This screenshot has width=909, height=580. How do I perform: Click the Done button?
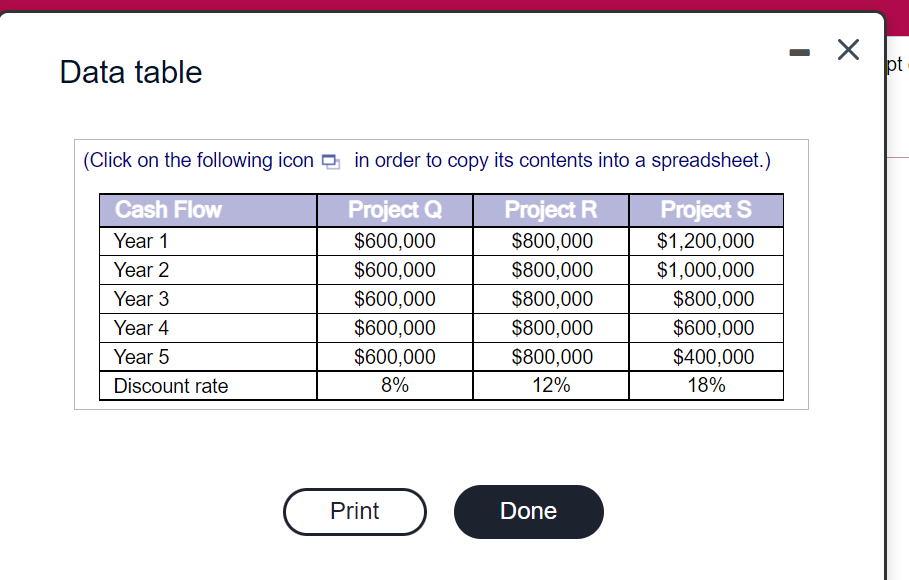tap(529, 512)
